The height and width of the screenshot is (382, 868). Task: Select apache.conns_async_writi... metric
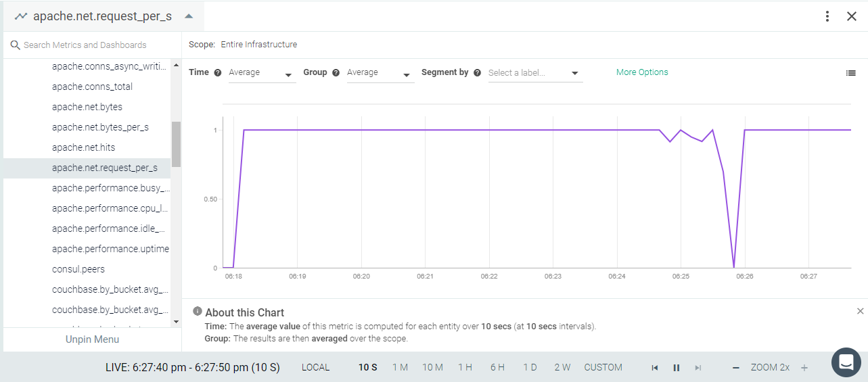click(109, 66)
